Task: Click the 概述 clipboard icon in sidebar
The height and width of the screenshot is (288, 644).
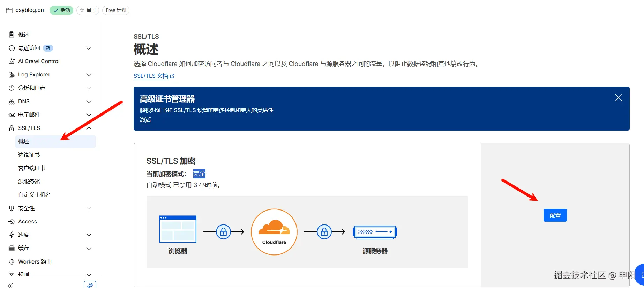Action: pyautogui.click(x=12, y=35)
